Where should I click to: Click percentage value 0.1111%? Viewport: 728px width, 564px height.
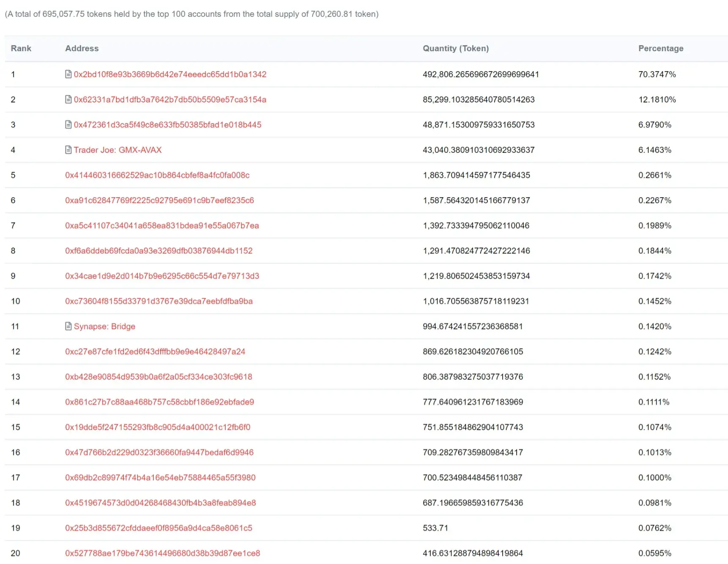tap(654, 402)
